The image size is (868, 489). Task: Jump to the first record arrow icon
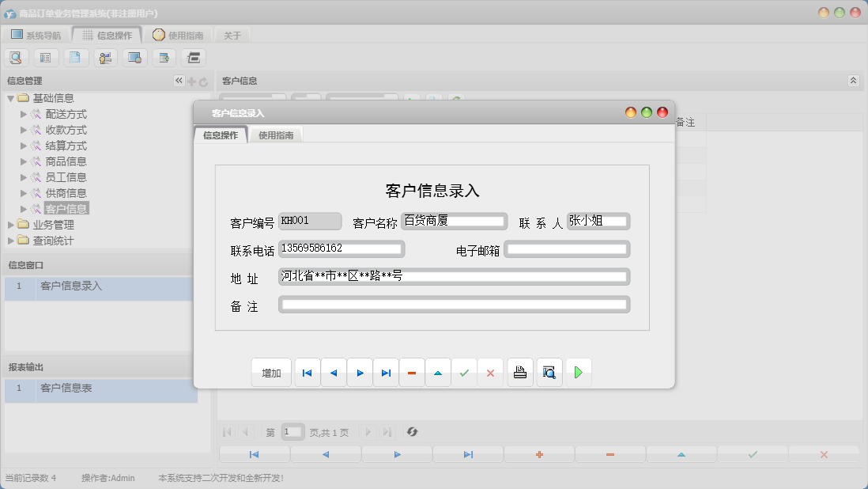pos(307,372)
